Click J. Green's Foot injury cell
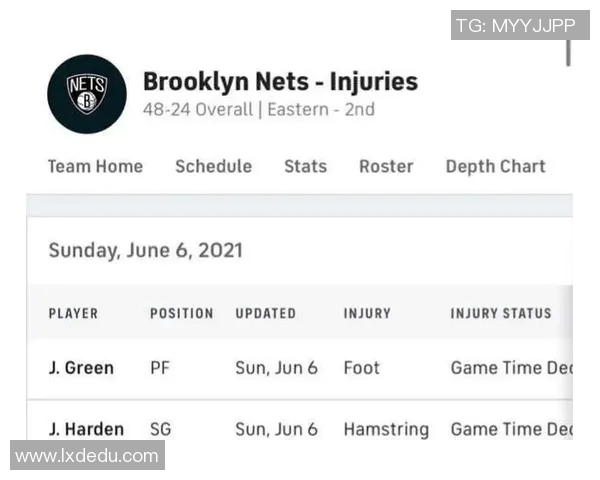This screenshot has width=600, height=480. point(361,368)
